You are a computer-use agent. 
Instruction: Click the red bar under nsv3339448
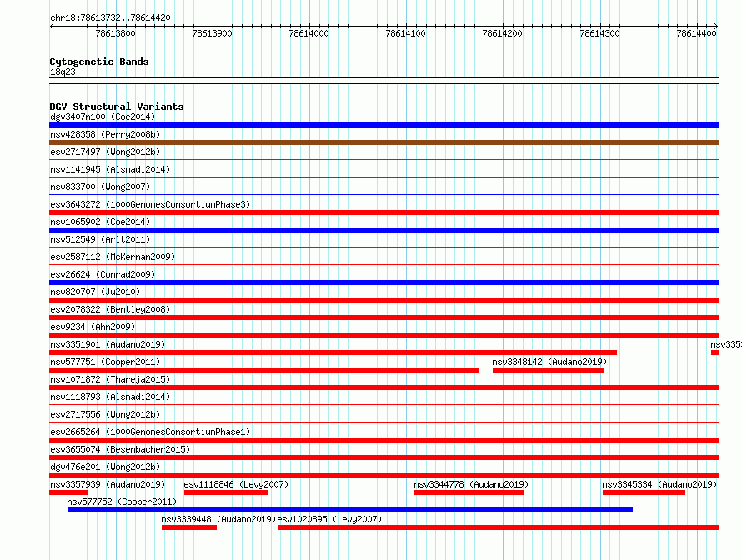(x=189, y=527)
